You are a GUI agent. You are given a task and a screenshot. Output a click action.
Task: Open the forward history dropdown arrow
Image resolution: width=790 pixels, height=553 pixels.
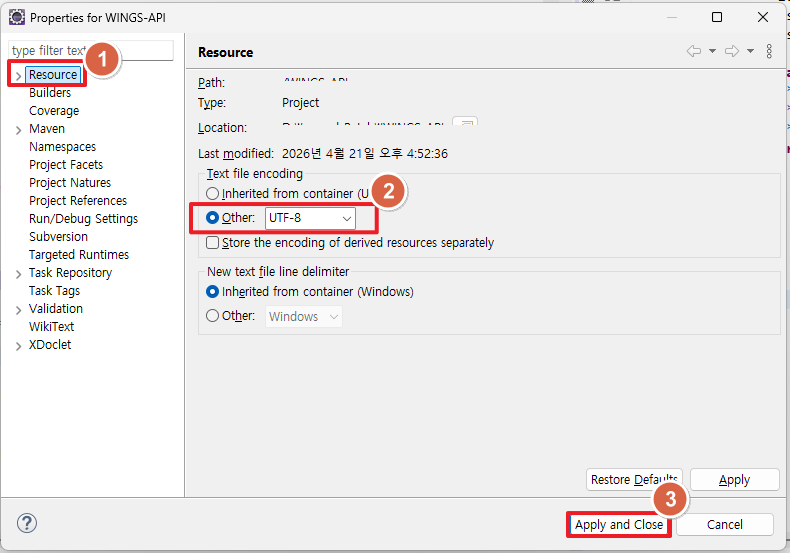pos(750,52)
